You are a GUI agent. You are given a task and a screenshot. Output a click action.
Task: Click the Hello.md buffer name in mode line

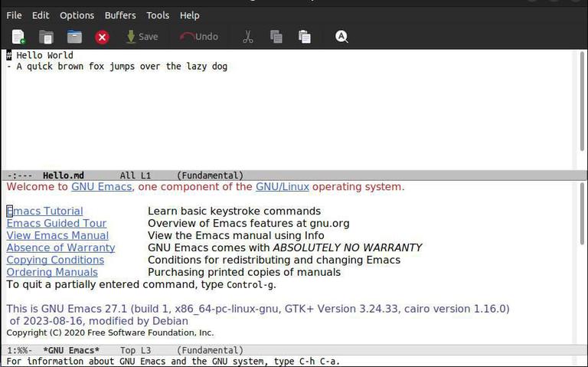tap(64, 175)
